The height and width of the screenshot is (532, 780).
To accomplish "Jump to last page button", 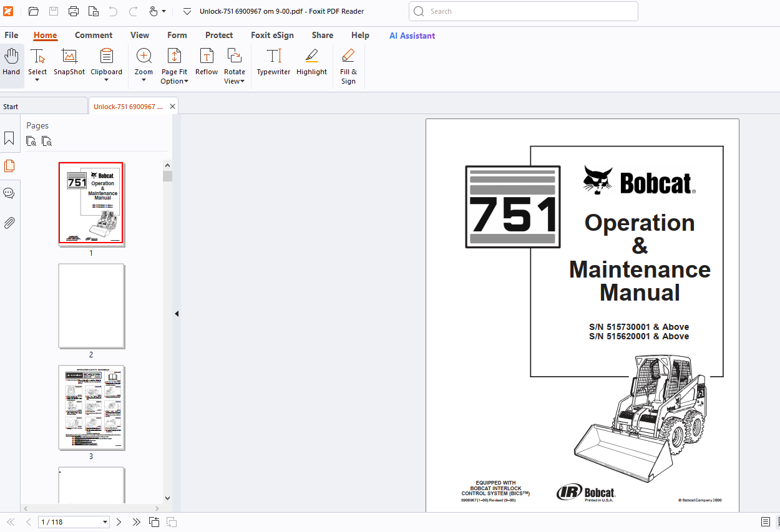I will tap(136, 522).
